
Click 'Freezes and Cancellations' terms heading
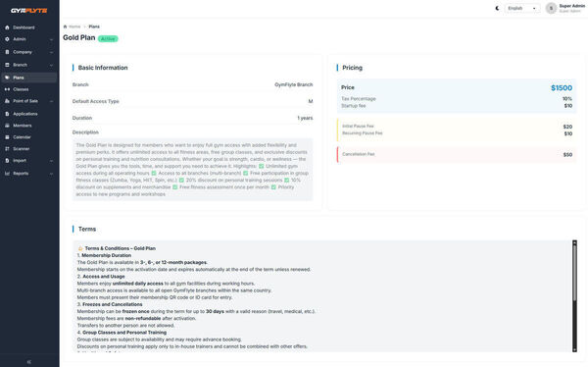click(113, 304)
